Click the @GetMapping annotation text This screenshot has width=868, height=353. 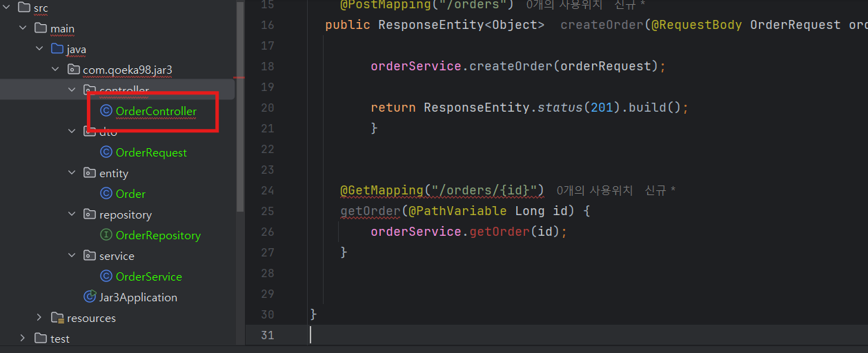442,190
